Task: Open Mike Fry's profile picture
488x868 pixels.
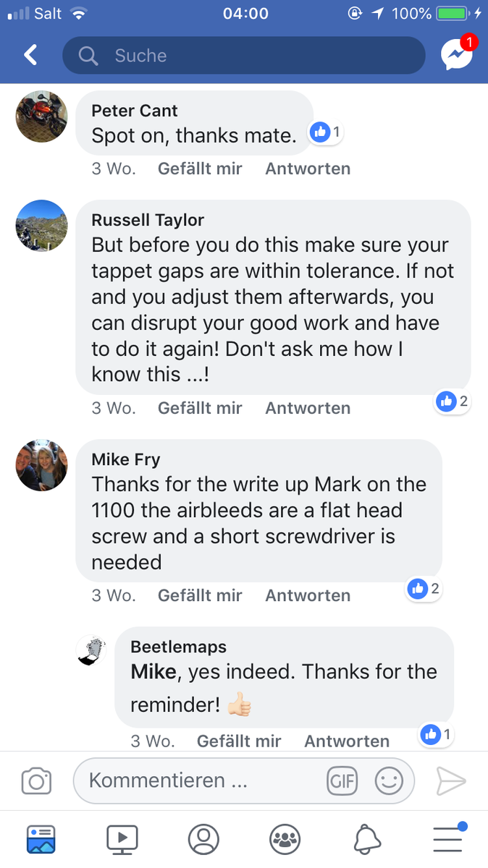Action: tap(41, 465)
